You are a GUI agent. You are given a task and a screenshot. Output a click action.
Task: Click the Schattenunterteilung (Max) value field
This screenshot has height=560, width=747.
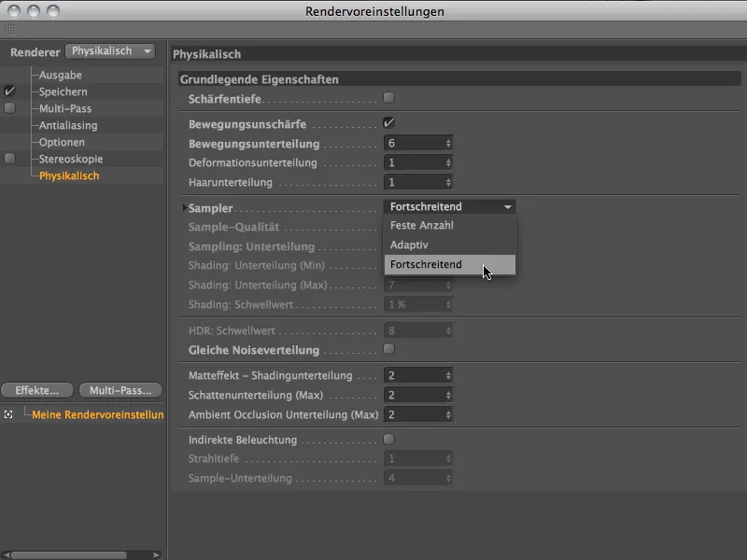pyautogui.click(x=414, y=395)
